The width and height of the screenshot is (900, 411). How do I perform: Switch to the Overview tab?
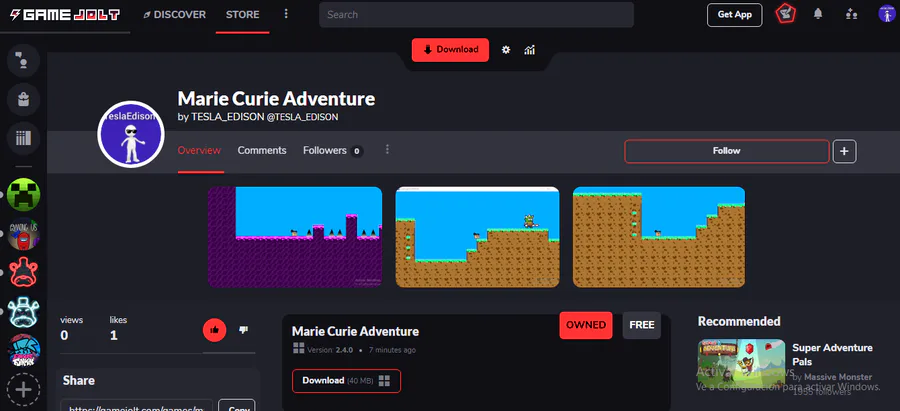click(x=199, y=150)
